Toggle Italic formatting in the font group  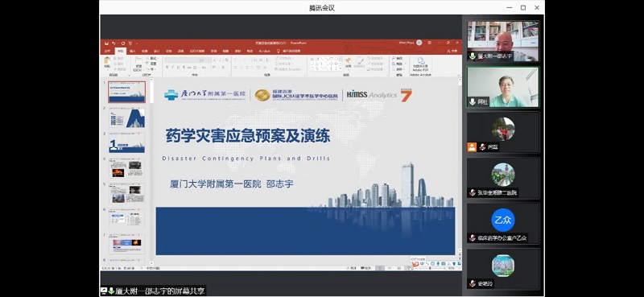(172, 67)
